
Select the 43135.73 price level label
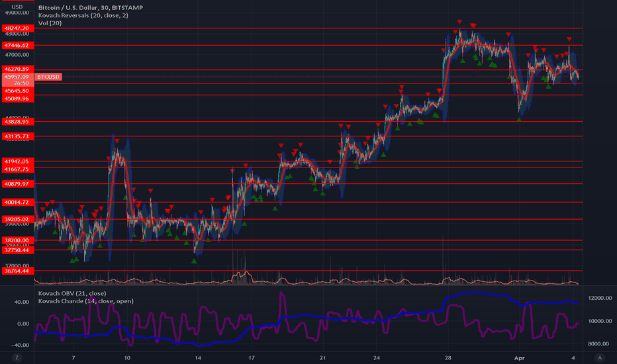[18, 136]
